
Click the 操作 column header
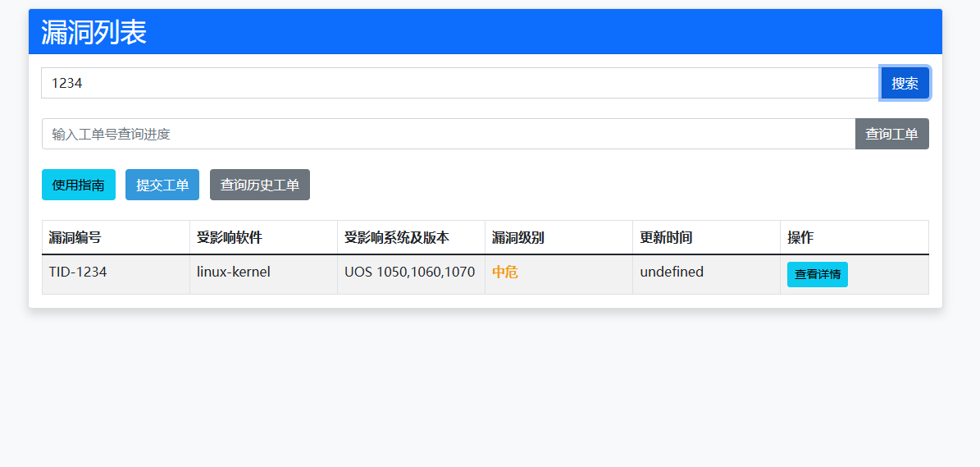point(800,238)
